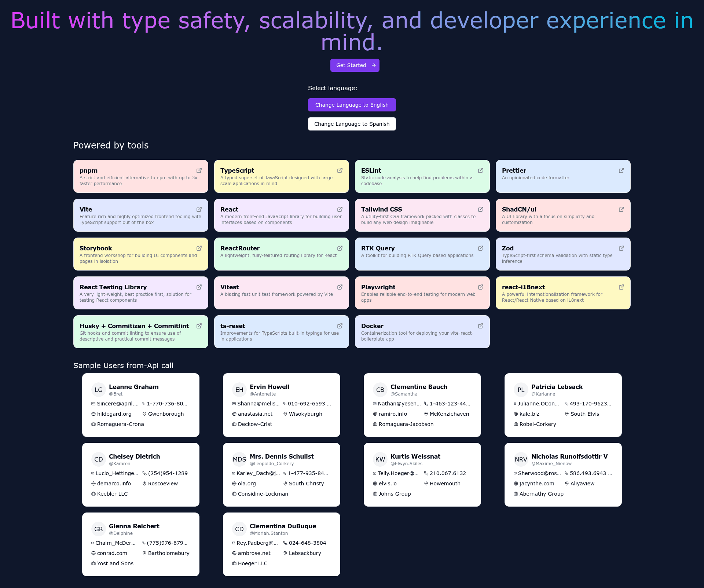Click Change Language to Spanish
This screenshot has height=588, width=704.
[352, 124]
